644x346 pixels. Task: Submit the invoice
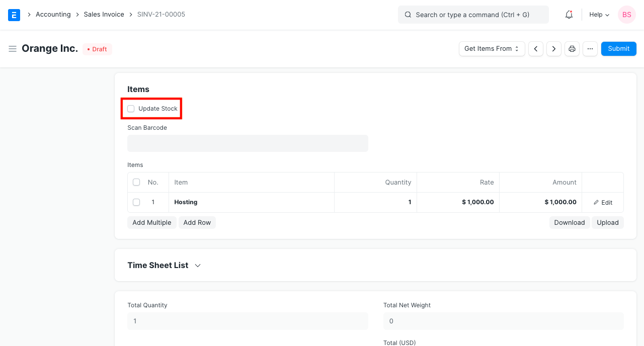pos(618,48)
